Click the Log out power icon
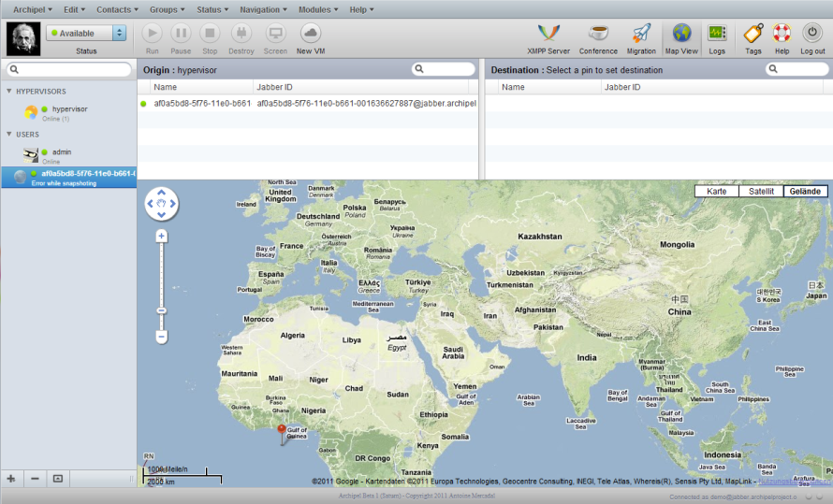Image resolution: width=833 pixels, height=504 pixels. coord(812,34)
